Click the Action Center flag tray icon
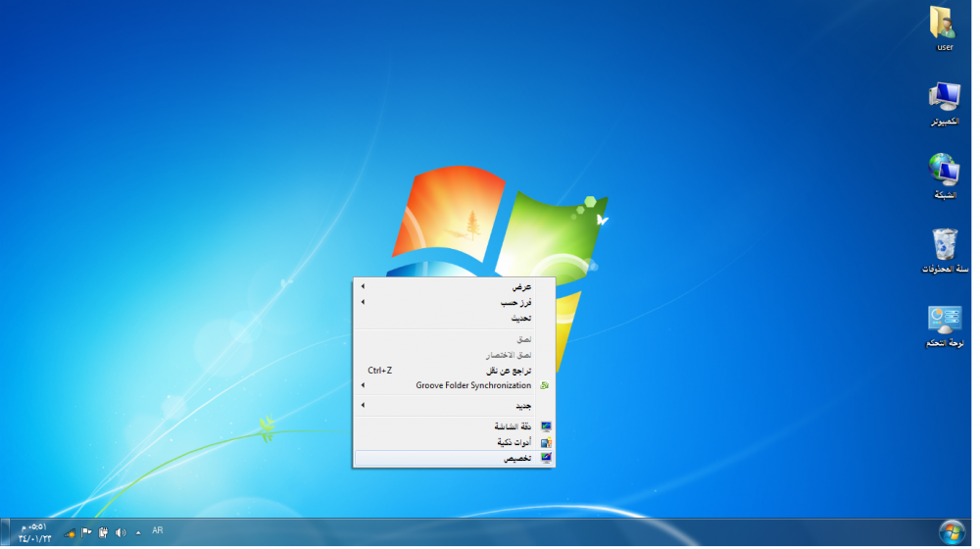980x549 pixels. coord(86,532)
